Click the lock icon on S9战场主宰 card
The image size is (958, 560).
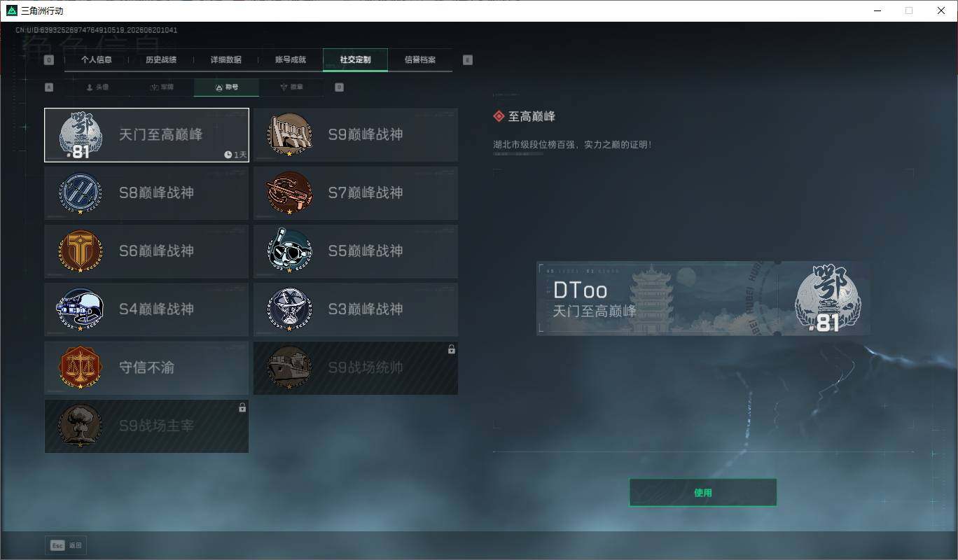coord(242,407)
